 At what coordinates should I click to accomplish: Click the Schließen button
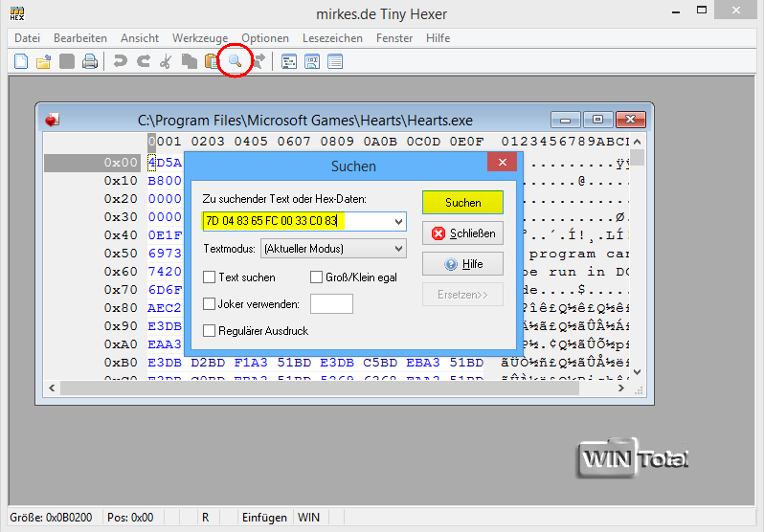tap(462, 233)
